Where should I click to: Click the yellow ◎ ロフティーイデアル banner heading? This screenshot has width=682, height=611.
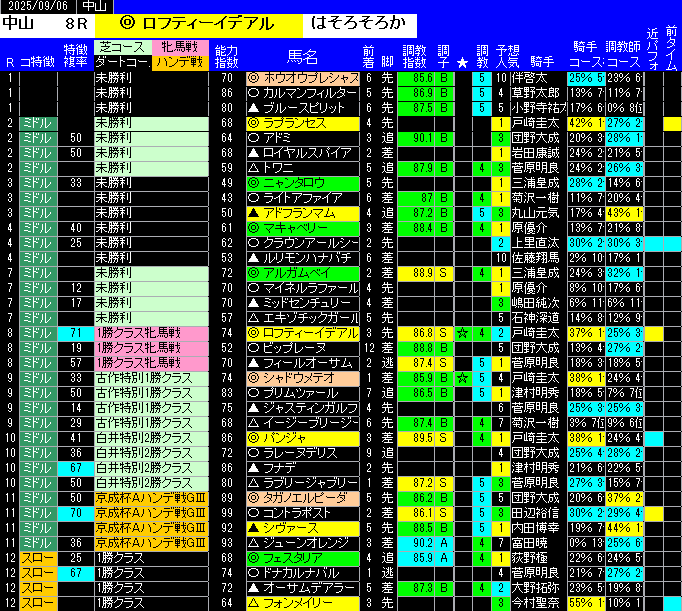(x=199, y=24)
